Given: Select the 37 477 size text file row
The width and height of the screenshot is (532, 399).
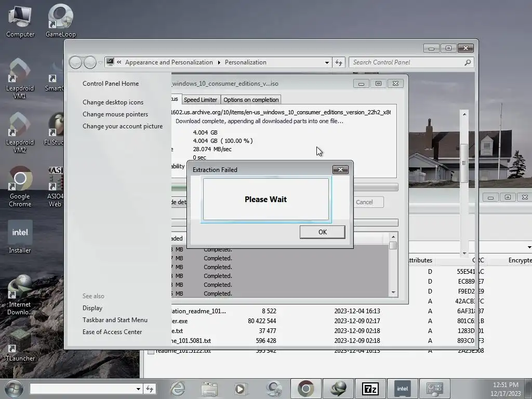Looking at the screenshot, I should [x=328, y=331].
